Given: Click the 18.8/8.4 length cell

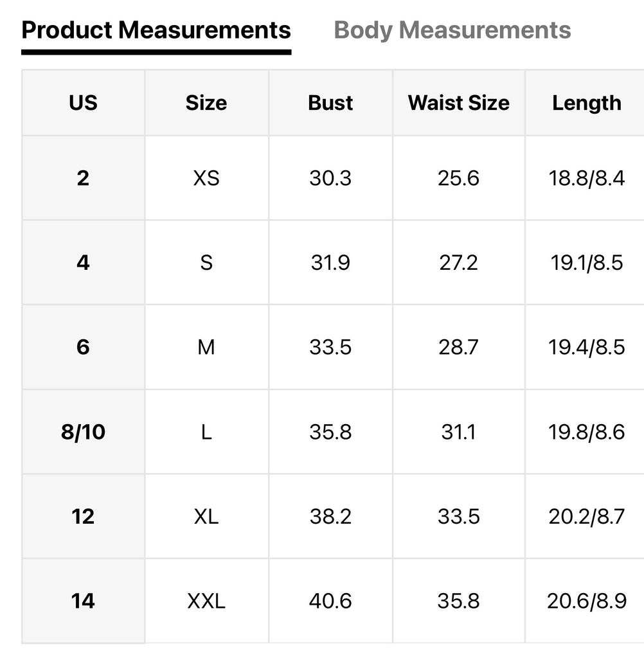Looking at the screenshot, I should click(x=586, y=178).
